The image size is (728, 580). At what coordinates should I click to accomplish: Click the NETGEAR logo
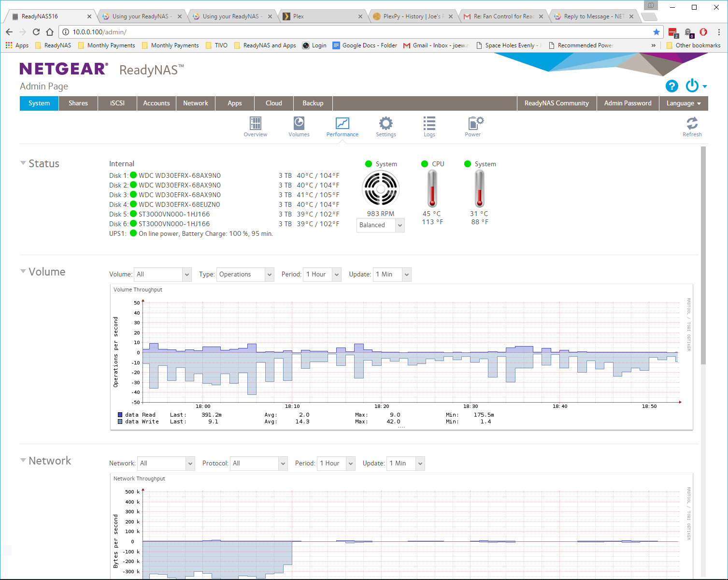[64, 69]
